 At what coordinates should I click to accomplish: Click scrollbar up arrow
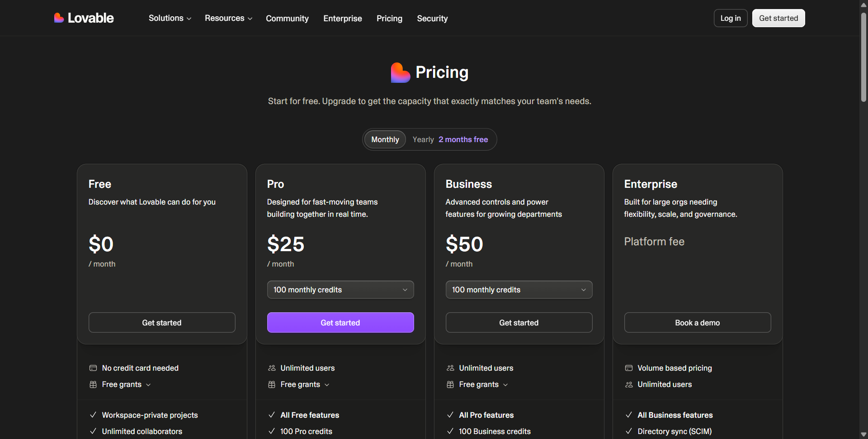(863, 5)
